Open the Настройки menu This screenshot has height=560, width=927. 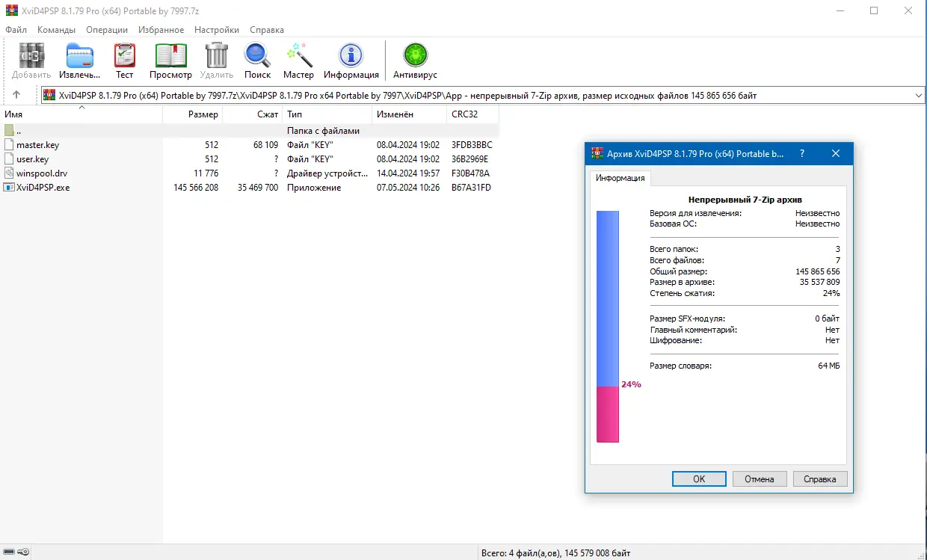(216, 30)
